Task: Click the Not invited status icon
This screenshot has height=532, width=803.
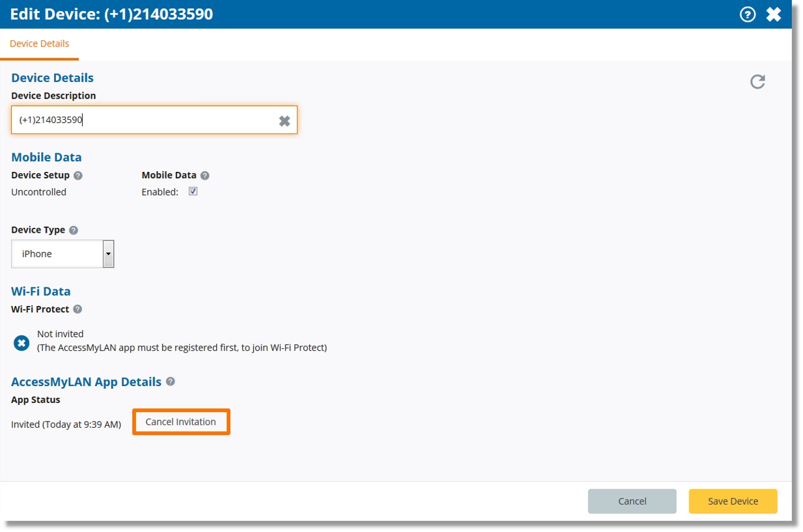Action: [22, 342]
